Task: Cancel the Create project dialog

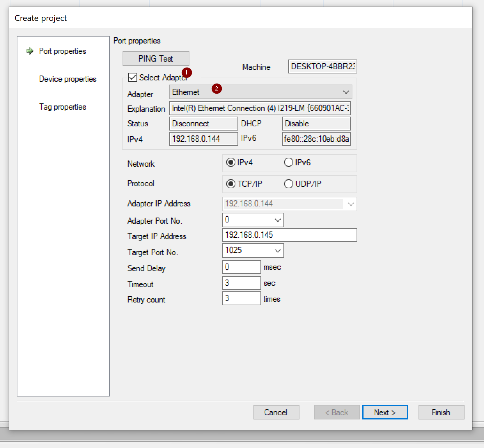Action: [x=276, y=412]
